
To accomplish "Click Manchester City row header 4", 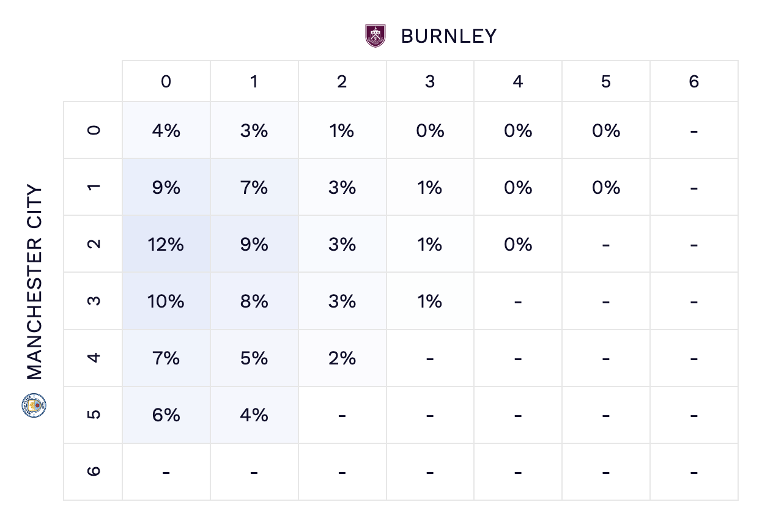I will tap(94, 358).
